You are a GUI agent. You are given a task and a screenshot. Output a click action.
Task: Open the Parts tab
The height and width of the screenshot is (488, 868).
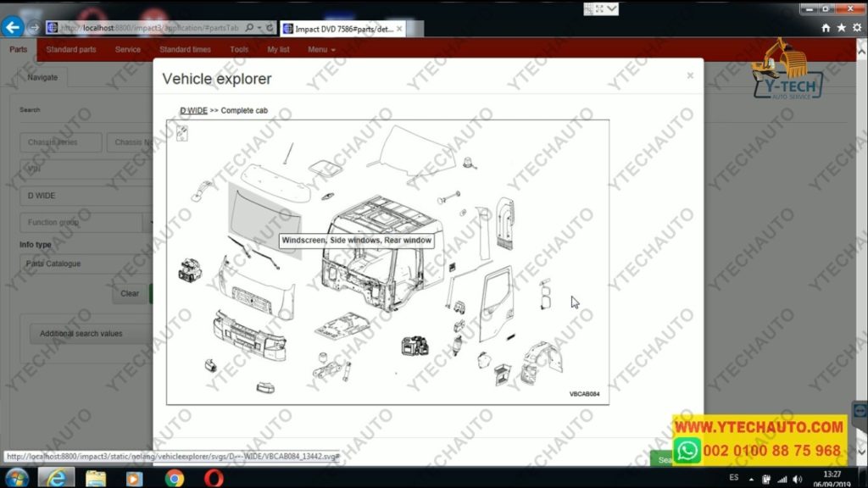click(x=19, y=49)
